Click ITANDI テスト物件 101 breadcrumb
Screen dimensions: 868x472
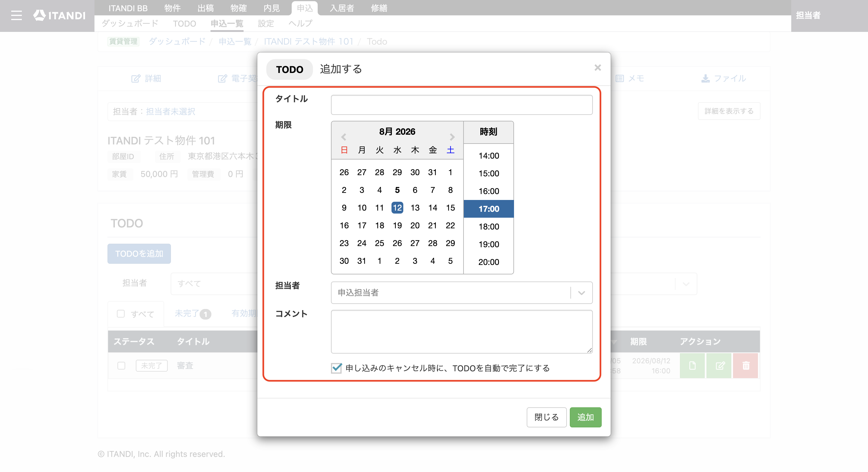click(308, 41)
